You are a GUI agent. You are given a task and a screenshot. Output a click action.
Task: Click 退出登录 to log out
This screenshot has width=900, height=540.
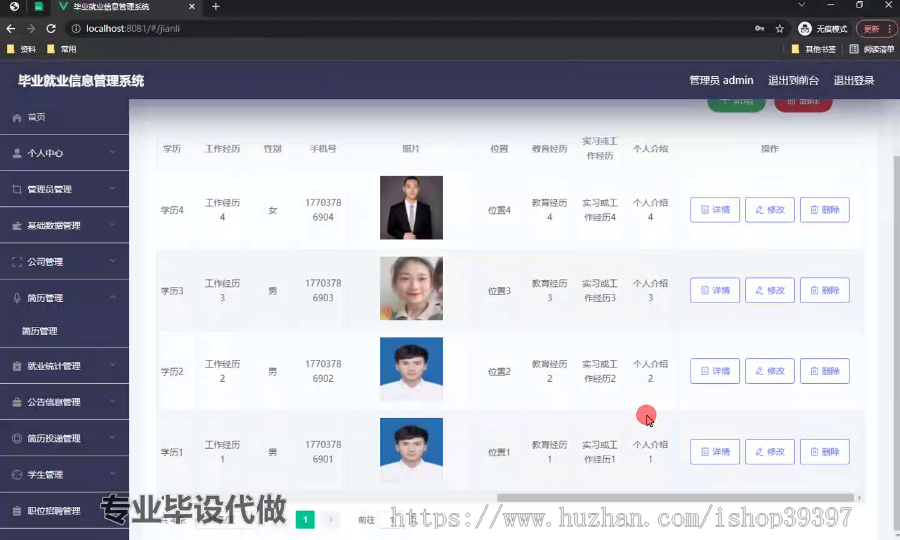(x=854, y=80)
